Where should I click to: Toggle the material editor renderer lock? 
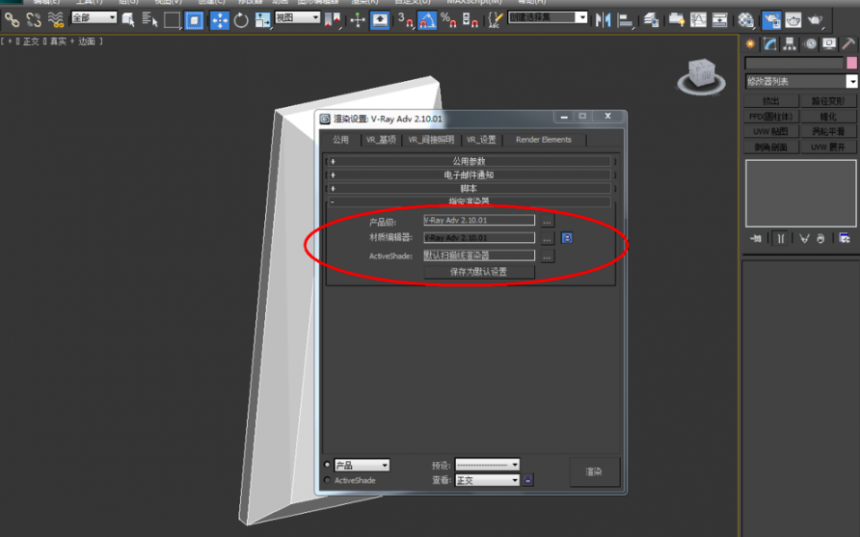(567, 238)
